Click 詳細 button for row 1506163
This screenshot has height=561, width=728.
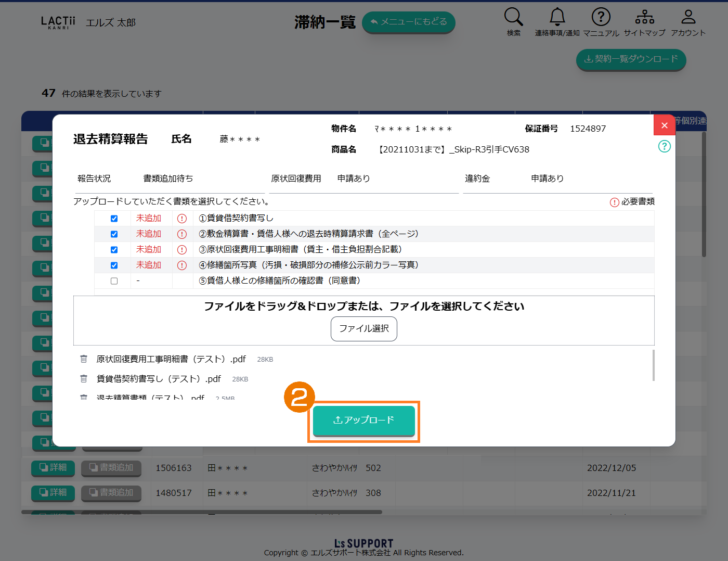click(53, 468)
